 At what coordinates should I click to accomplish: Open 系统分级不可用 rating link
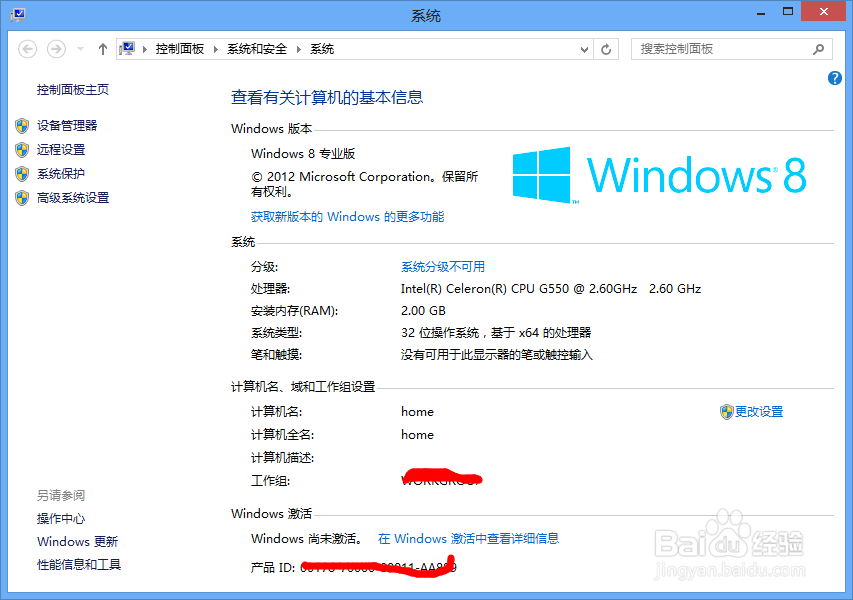point(443,267)
